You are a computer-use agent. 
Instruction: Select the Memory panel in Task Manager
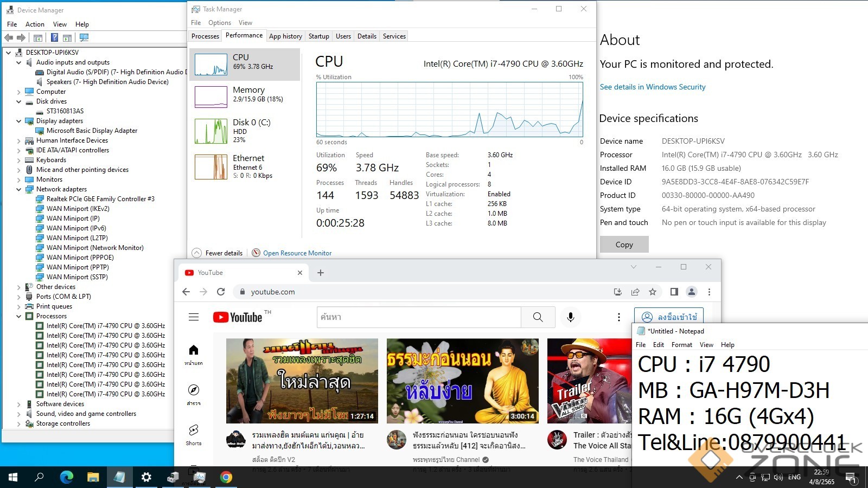245,97
